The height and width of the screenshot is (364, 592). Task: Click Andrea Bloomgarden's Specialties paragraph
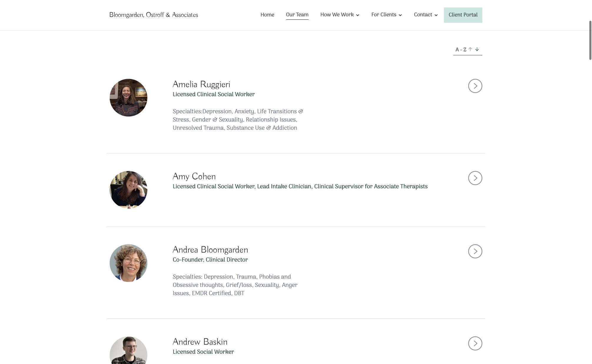(x=235, y=285)
